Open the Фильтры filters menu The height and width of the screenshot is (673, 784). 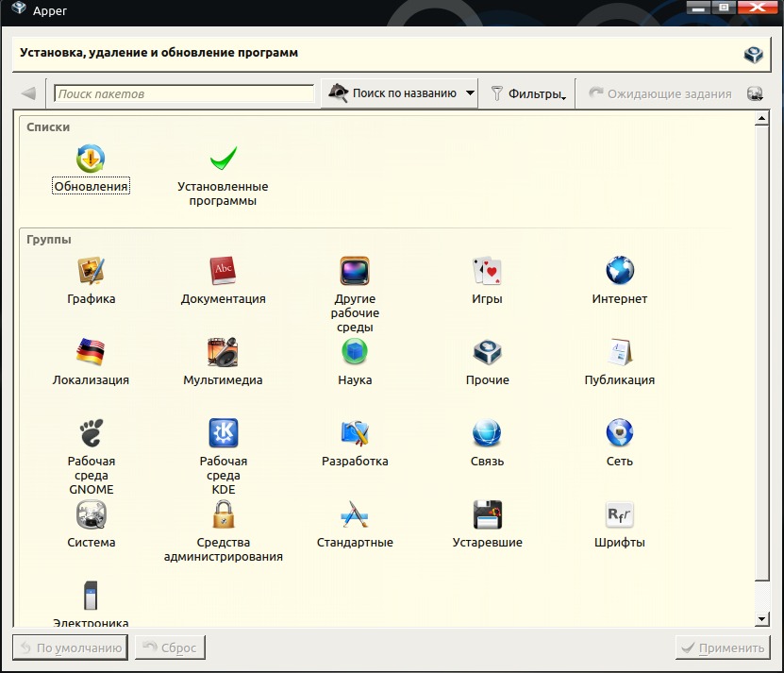[x=528, y=93]
